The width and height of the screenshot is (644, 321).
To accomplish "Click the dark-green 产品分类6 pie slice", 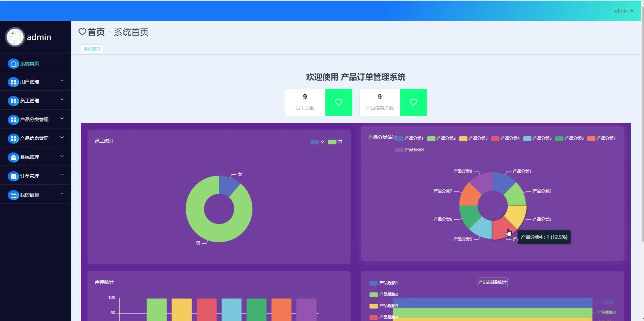I will point(470,215).
